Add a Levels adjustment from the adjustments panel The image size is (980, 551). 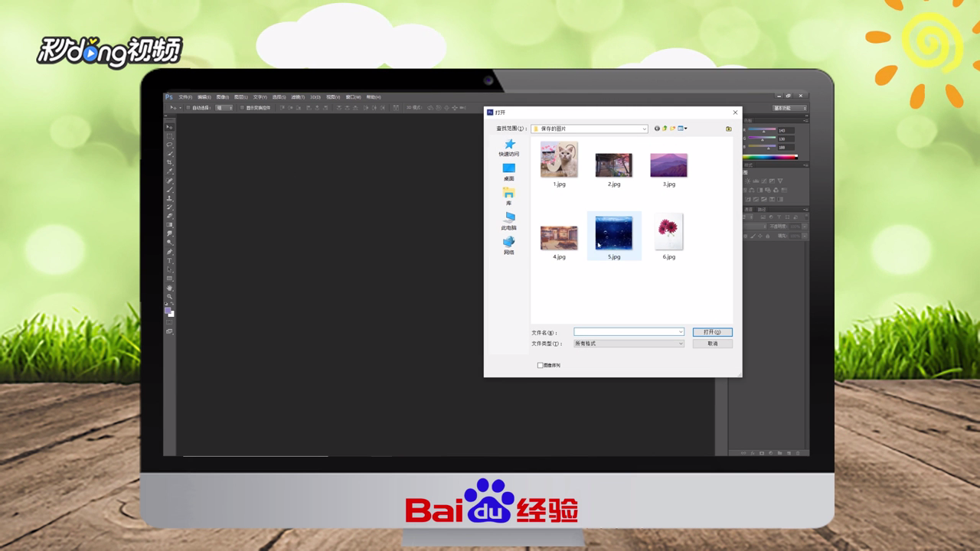[756, 181]
